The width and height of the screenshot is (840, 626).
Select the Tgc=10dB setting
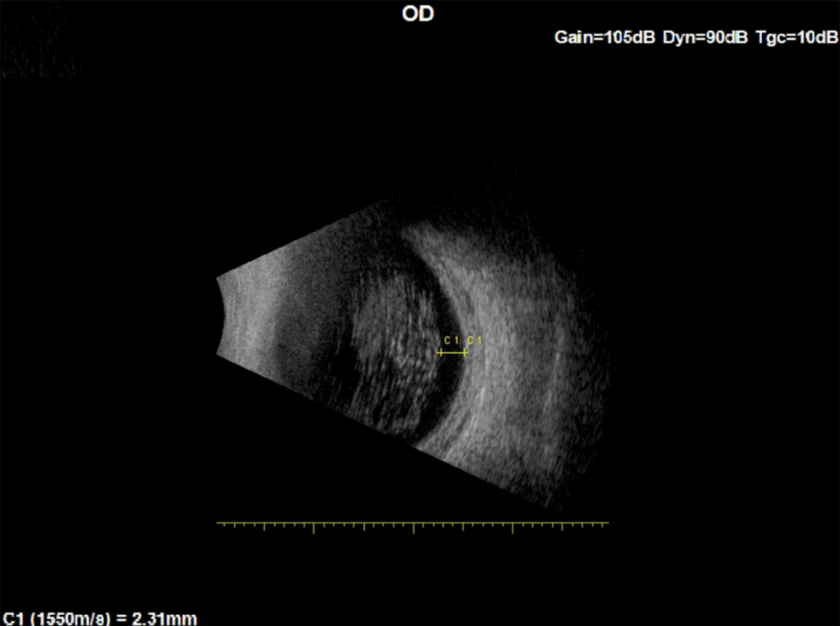[x=797, y=37]
